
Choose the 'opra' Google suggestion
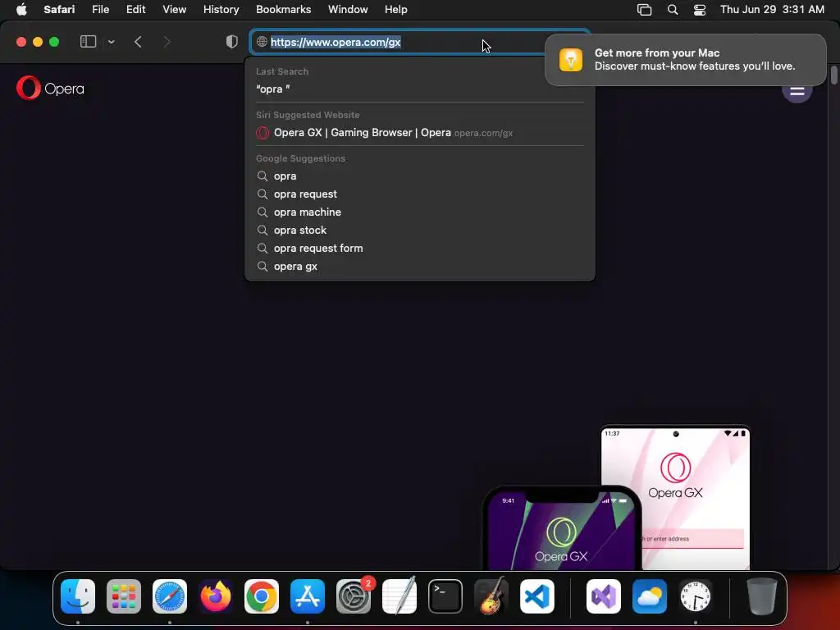419,176
